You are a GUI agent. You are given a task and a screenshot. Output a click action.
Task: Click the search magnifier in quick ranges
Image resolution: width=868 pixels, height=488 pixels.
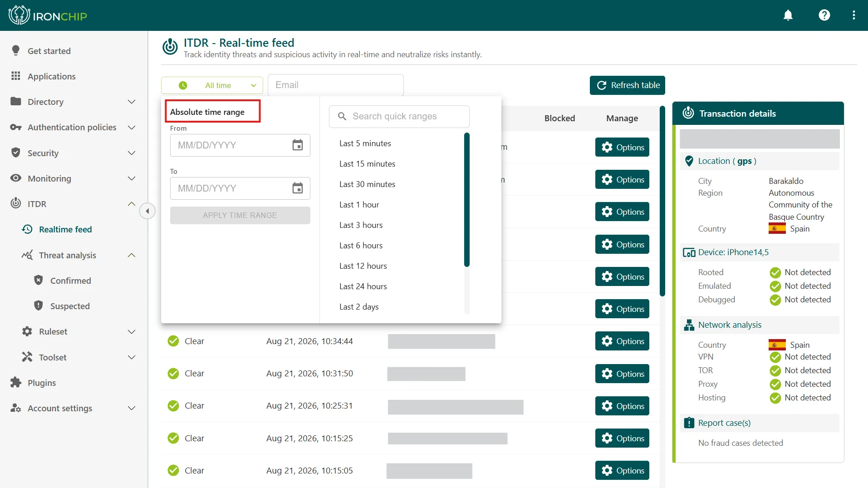click(x=342, y=116)
